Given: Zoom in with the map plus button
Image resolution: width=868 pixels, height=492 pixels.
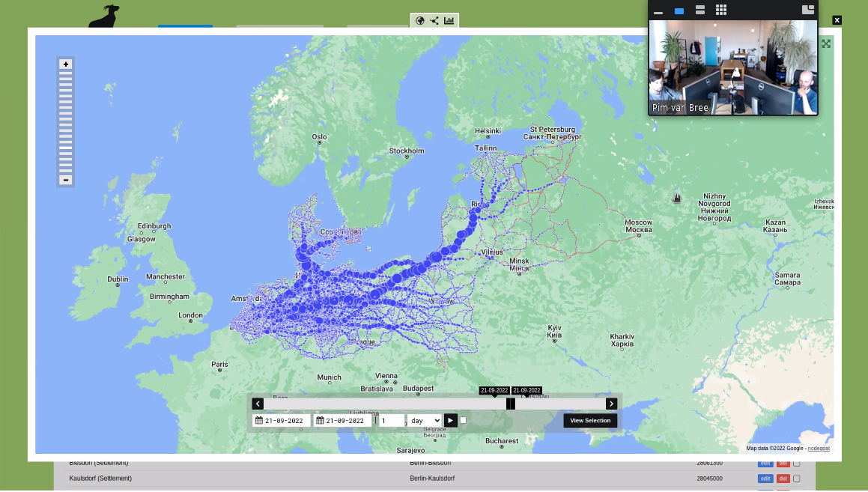Looking at the screenshot, I should click(65, 64).
